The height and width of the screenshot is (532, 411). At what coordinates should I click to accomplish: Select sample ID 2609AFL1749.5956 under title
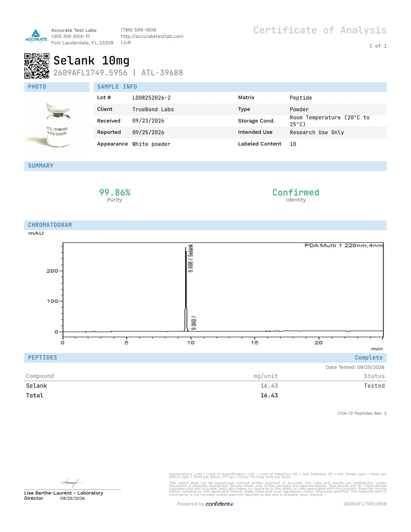pyautogui.click(x=90, y=73)
